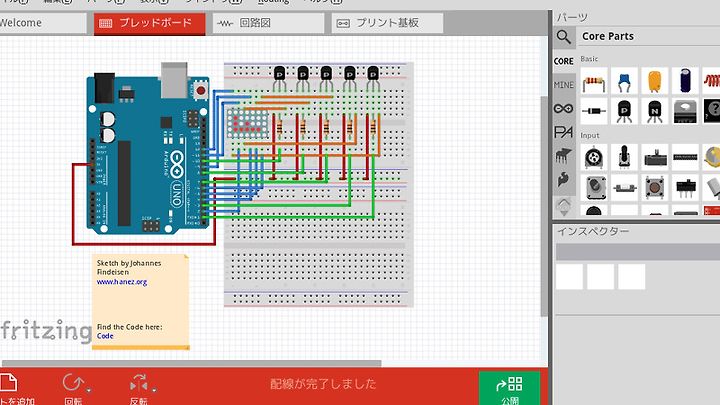This screenshot has width=720, height=405.
Task: Click the green 公開 publish button
Action: click(x=509, y=388)
